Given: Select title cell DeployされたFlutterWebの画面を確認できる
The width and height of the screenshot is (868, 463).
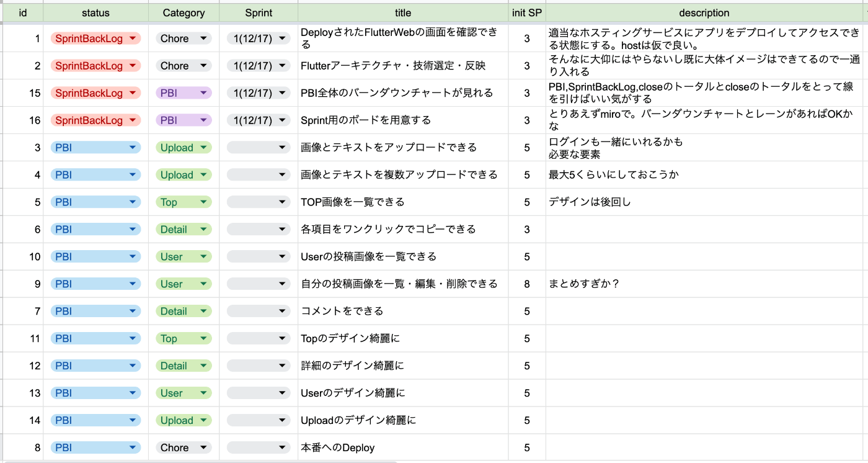Looking at the screenshot, I should 403,38.
